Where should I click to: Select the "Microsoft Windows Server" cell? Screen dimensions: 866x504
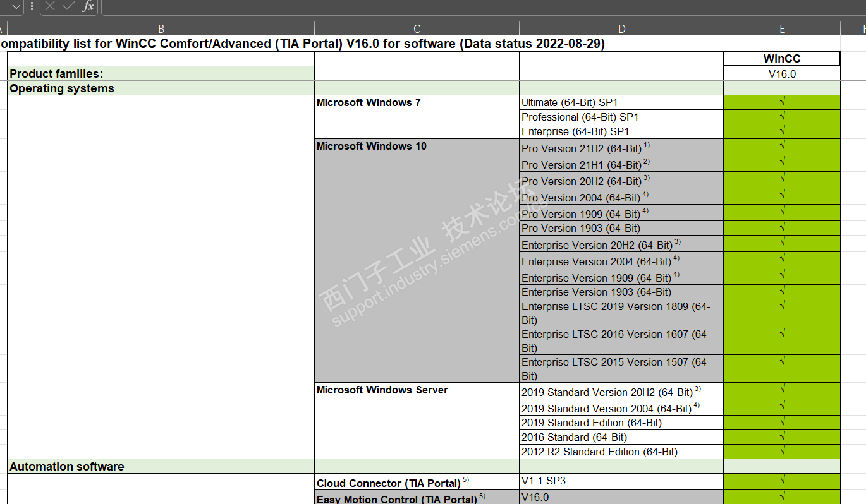point(417,421)
